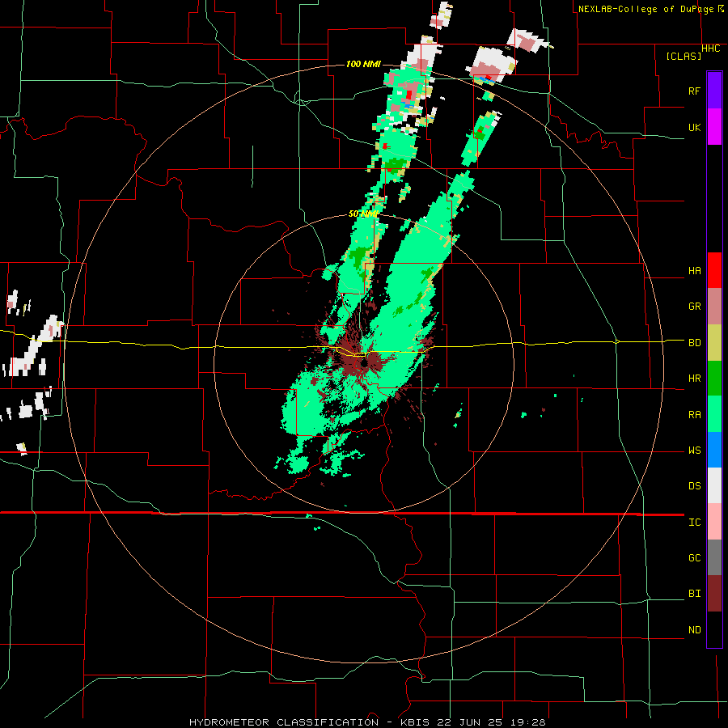The image size is (728, 728).
Task: Click the DS legend label
Action: tap(694, 486)
